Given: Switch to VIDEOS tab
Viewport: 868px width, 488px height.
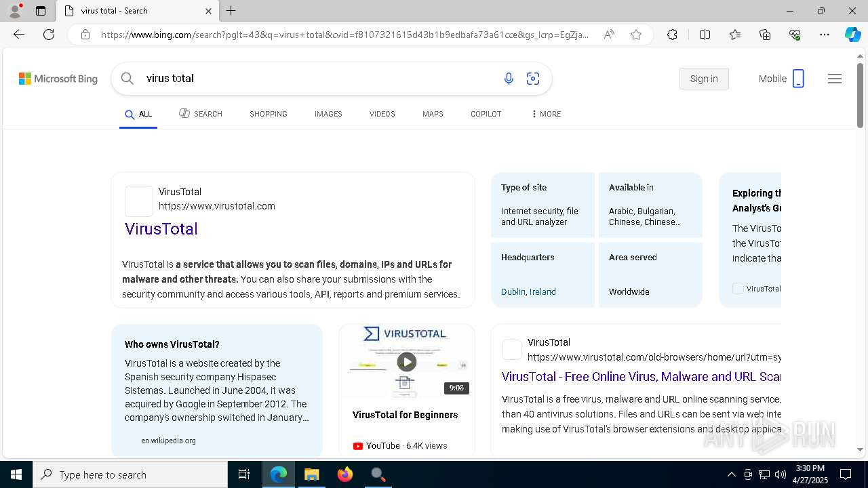Looking at the screenshot, I should coord(382,114).
